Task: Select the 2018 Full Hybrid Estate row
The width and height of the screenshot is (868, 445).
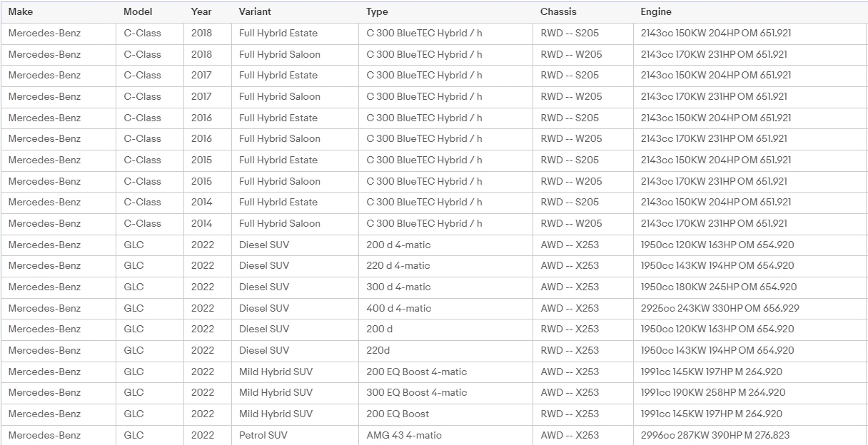Action: point(286,33)
